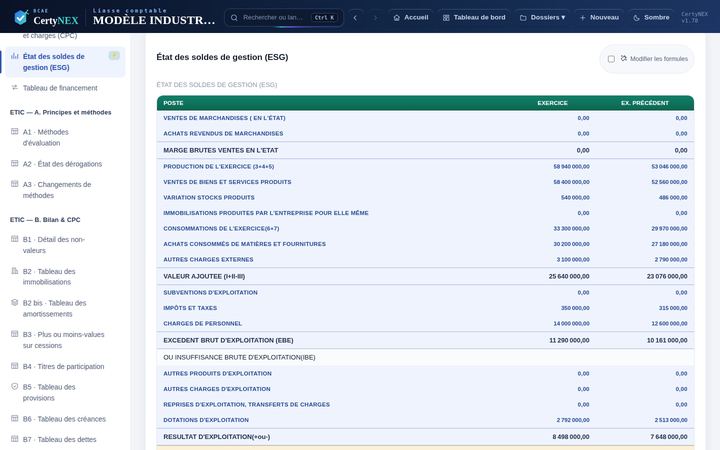Toggle Sombre dark theme
This screenshot has width=720, height=450.
(651, 17)
